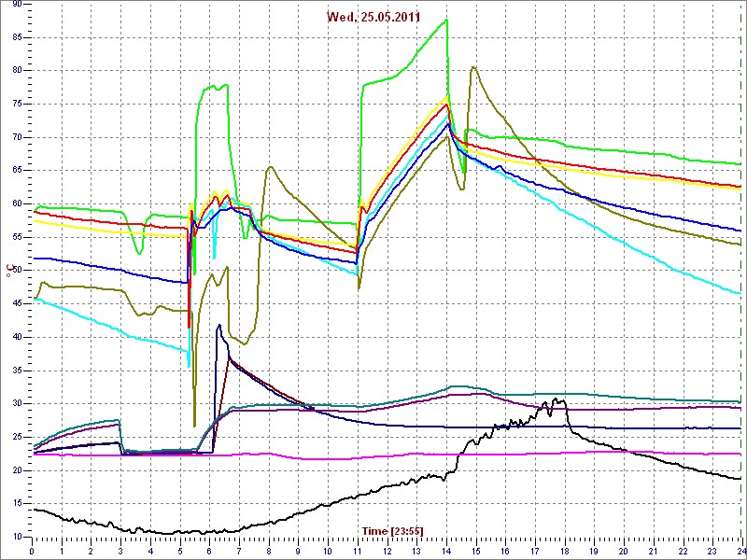Select hour 5 label on the time axis

179,551
